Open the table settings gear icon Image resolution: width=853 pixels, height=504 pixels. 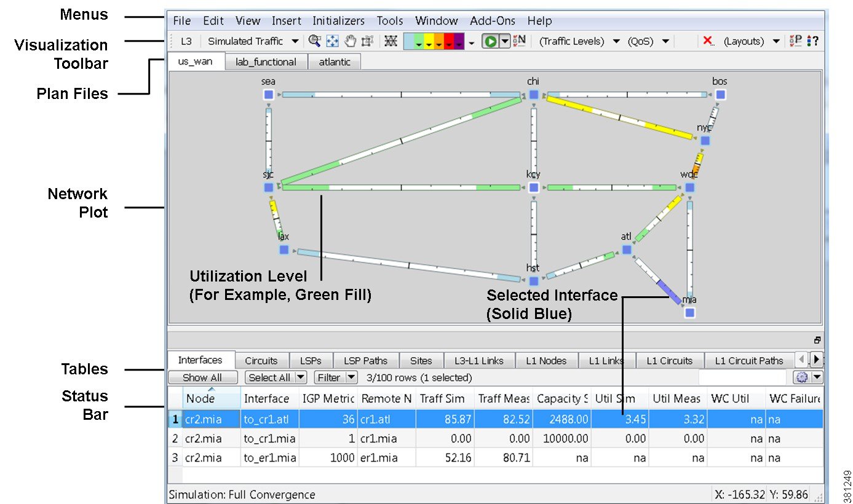[803, 377]
